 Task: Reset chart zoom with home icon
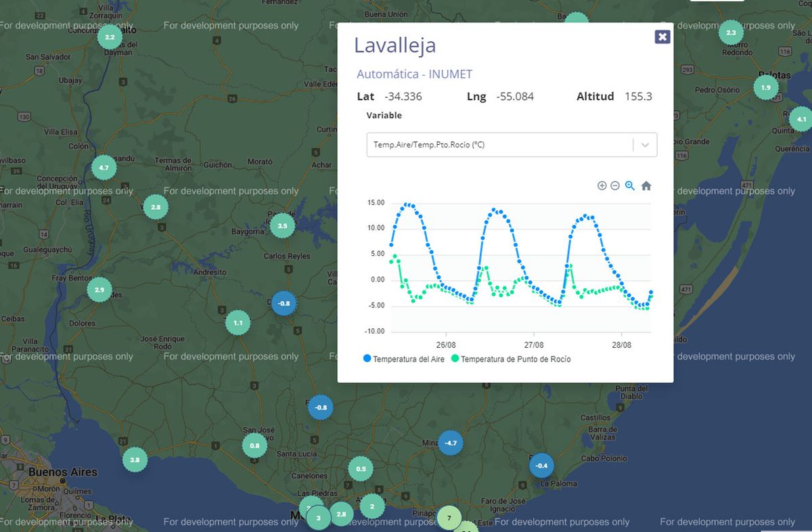coord(646,186)
